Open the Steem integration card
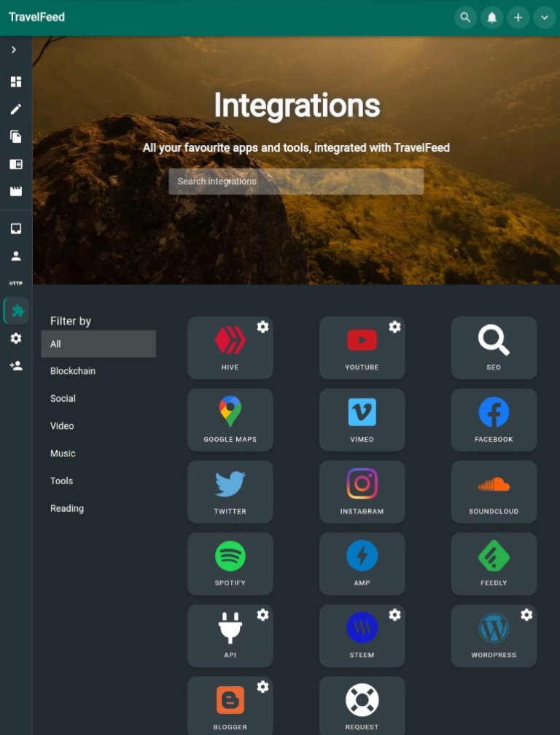The height and width of the screenshot is (735, 560). tap(362, 636)
